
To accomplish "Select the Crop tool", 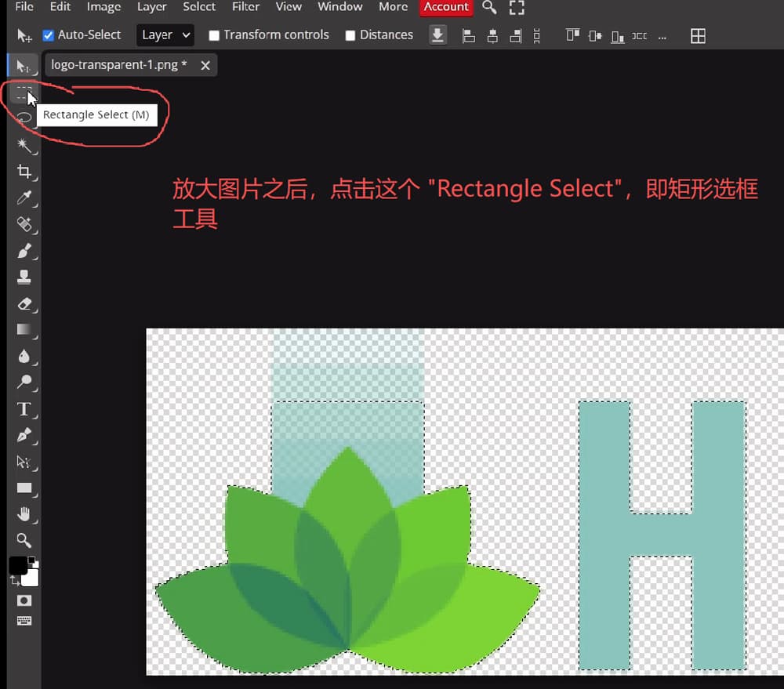I will [24, 172].
